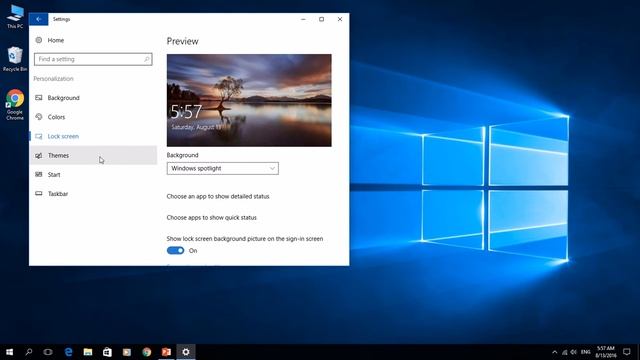Click the Background picture icon in sidebar
The height and width of the screenshot is (360, 640).
point(39,98)
